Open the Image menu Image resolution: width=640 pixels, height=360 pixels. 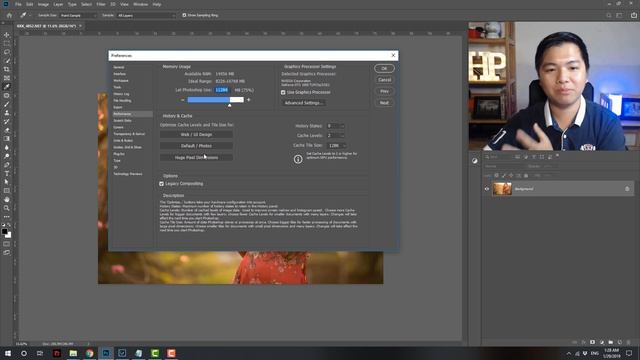(x=43, y=4)
